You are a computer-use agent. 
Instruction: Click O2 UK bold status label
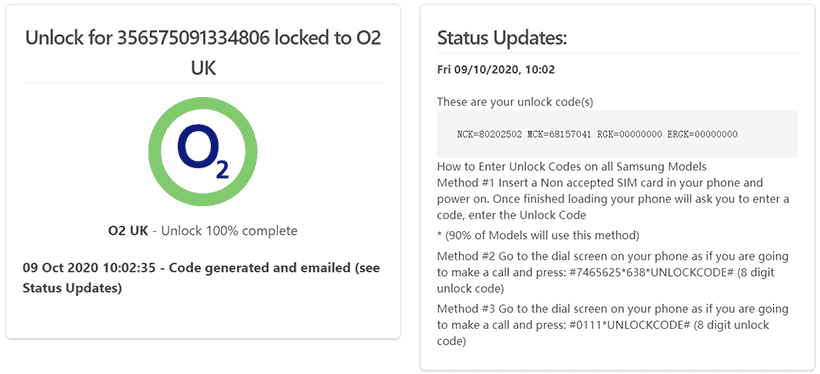(x=128, y=231)
